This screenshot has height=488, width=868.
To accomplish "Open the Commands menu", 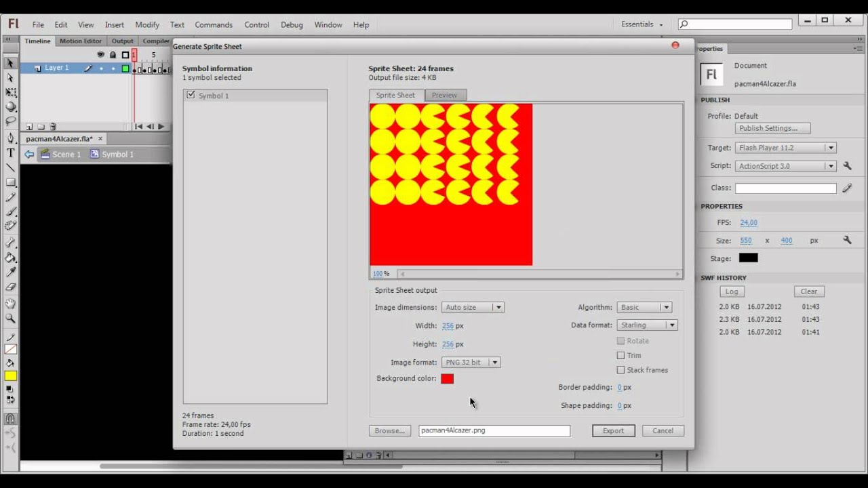I will (214, 24).
